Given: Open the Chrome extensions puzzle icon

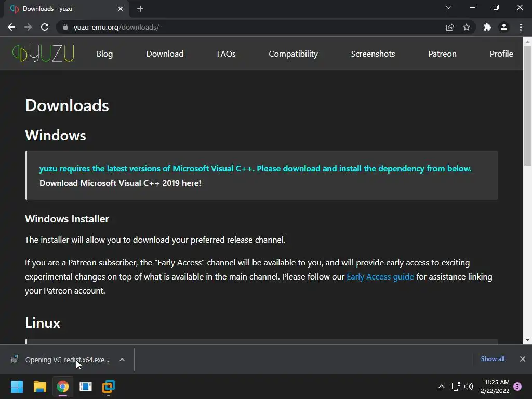Looking at the screenshot, I should pyautogui.click(x=487, y=27).
